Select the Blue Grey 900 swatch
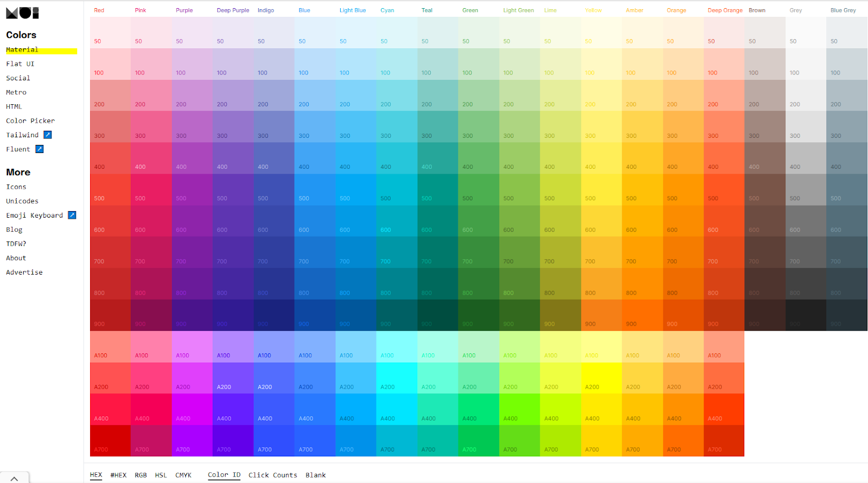Screen dimensions: 868x483 846,315
